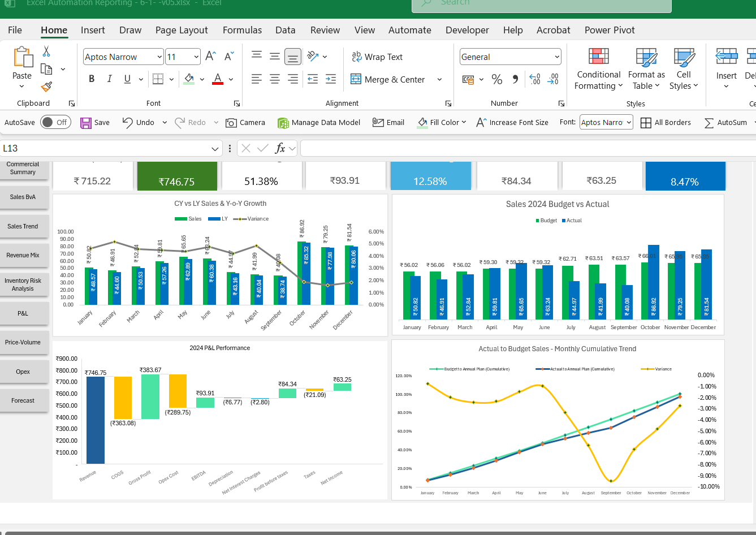Open Cell Styles gallery
Image resolution: width=756 pixels, height=535 pixels.
(684, 69)
